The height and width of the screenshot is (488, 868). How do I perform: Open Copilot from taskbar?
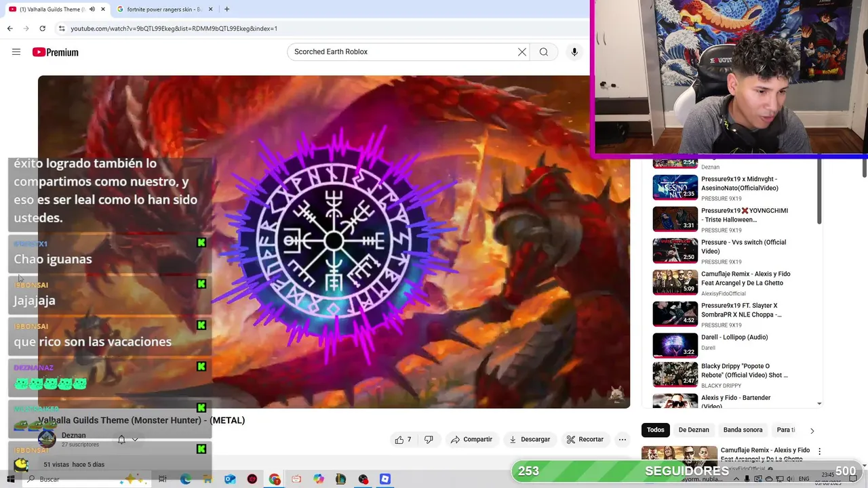(x=319, y=479)
